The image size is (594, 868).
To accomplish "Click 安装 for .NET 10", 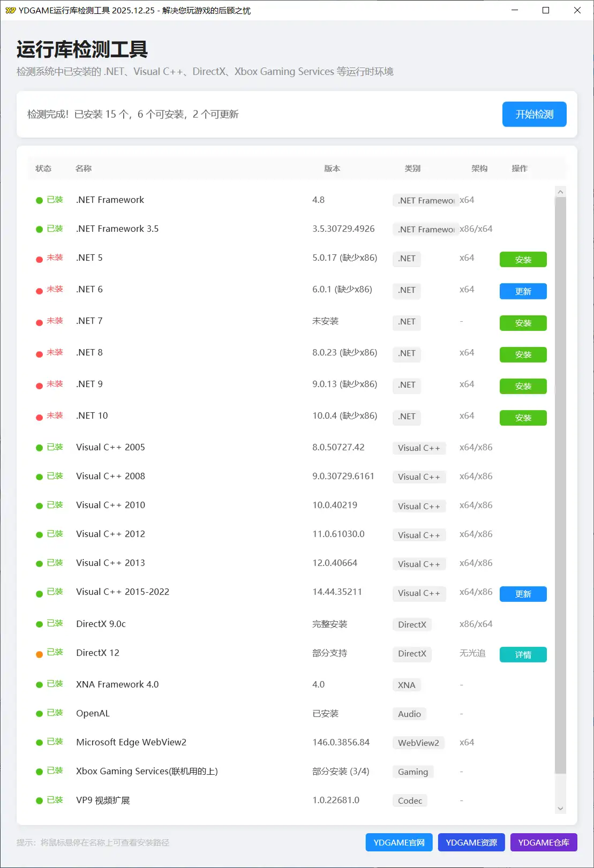I will click(x=522, y=418).
